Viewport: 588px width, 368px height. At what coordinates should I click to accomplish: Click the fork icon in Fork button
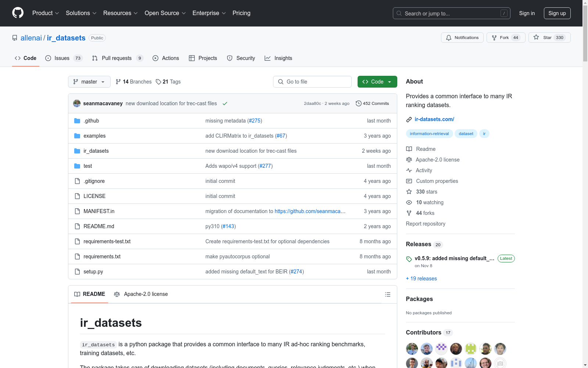tap(494, 38)
